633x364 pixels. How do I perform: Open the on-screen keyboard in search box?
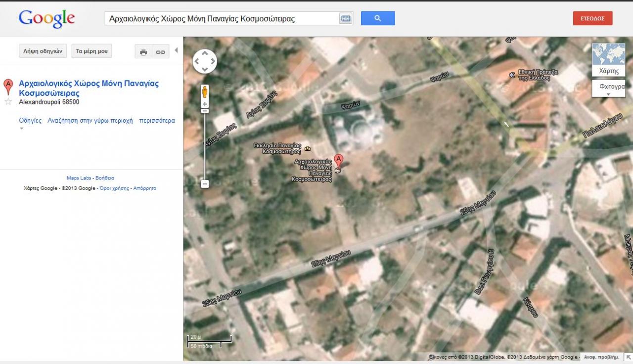coord(345,18)
